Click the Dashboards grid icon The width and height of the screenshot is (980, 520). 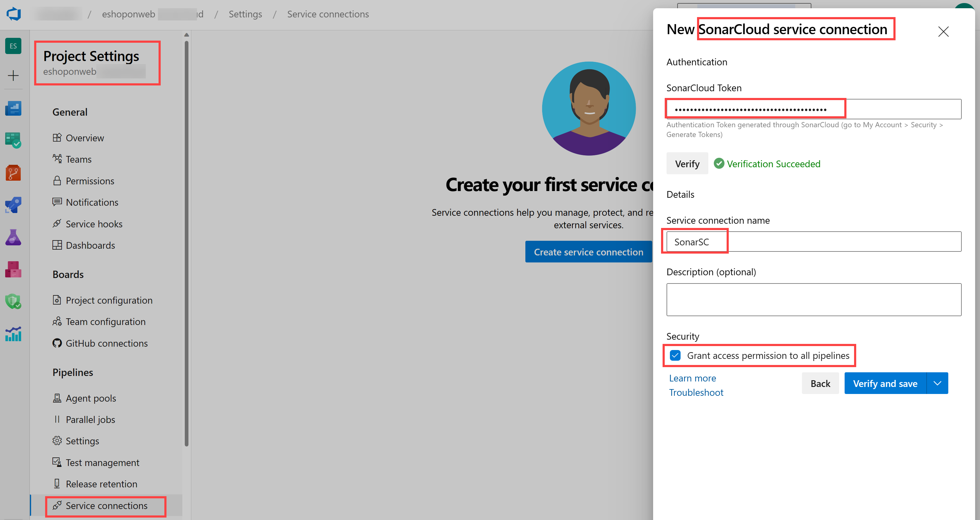coord(57,245)
